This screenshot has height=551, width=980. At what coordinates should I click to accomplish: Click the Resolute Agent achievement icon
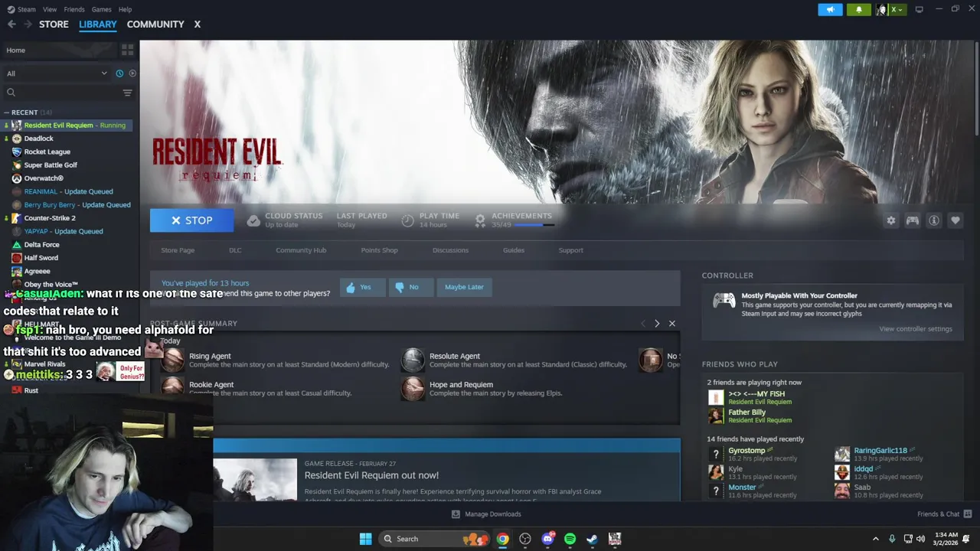click(413, 360)
